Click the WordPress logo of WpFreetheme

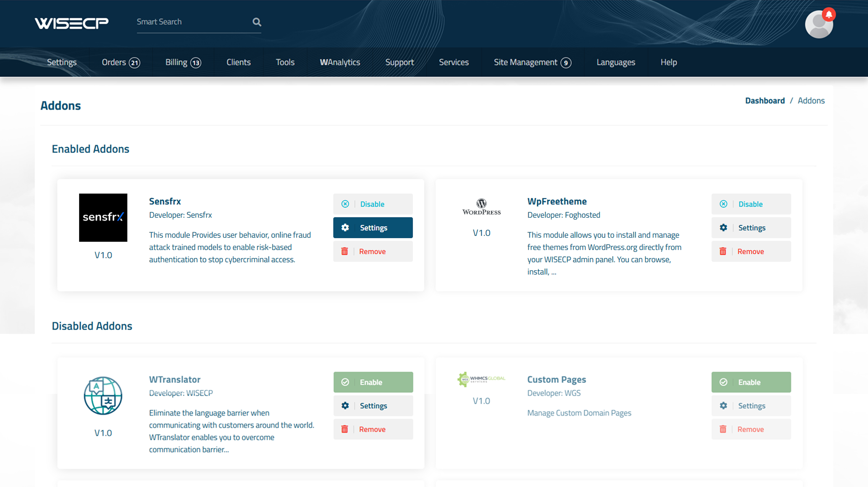pyautogui.click(x=481, y=207)
